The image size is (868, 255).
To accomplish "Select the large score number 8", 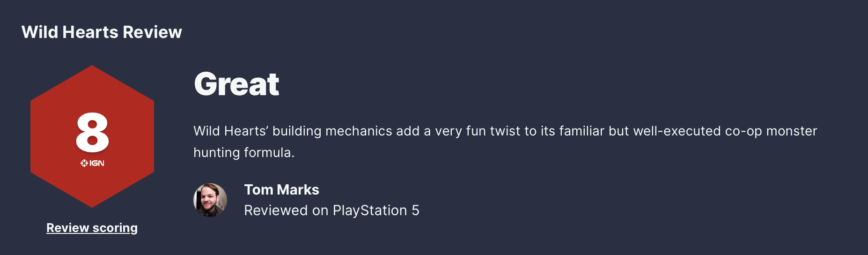I will click(93, 132).
